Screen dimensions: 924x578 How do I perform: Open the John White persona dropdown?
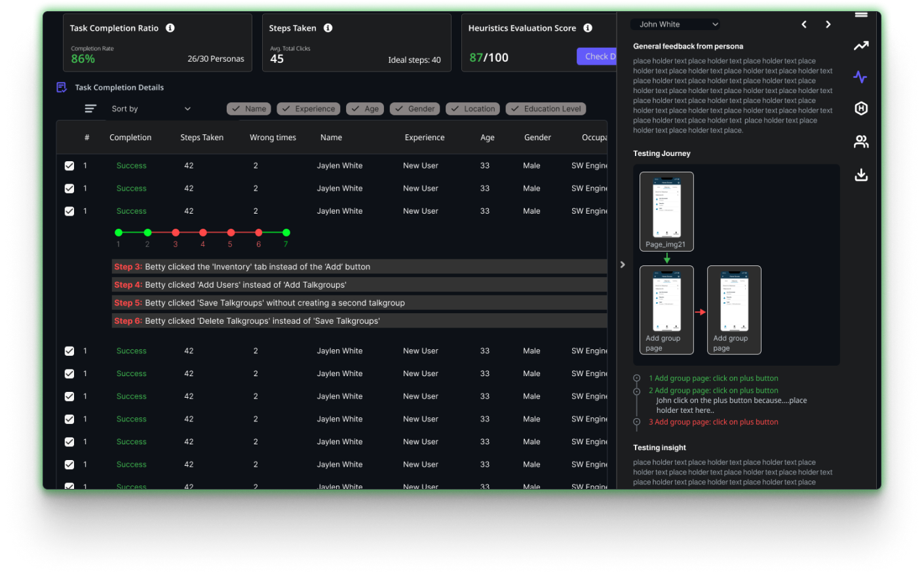click(678, 24)
